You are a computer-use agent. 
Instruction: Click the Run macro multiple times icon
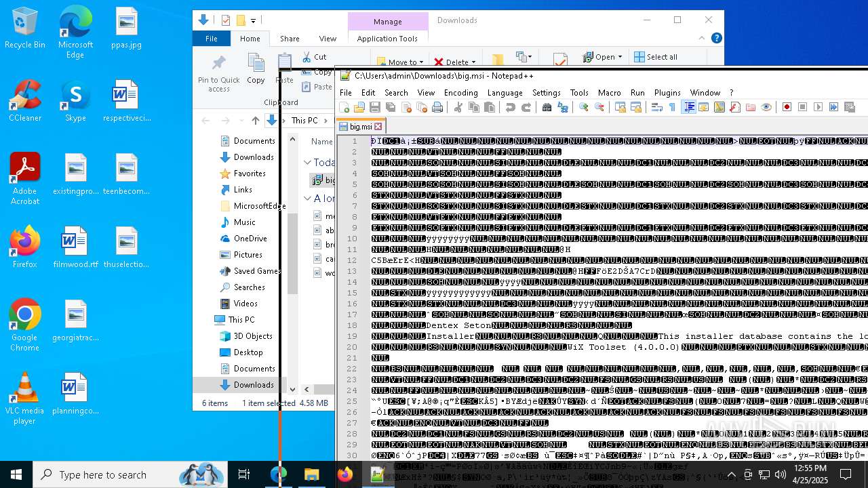point(834,107)
